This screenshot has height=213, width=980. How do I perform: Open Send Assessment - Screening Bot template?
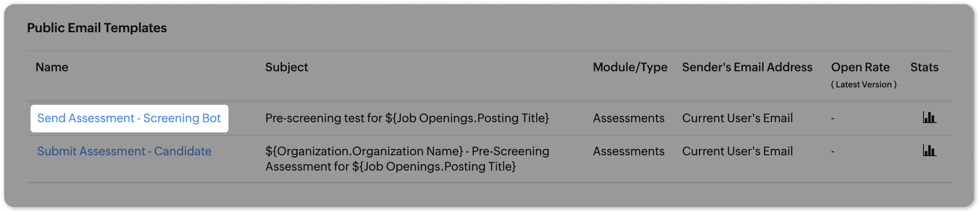point(129,118)
